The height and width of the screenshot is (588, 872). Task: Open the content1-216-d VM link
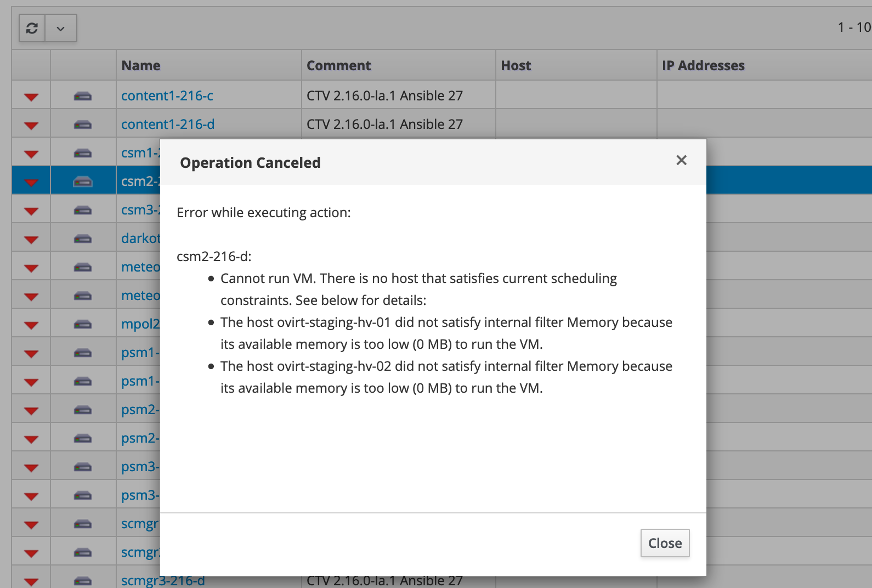click(x=167, y=125)
